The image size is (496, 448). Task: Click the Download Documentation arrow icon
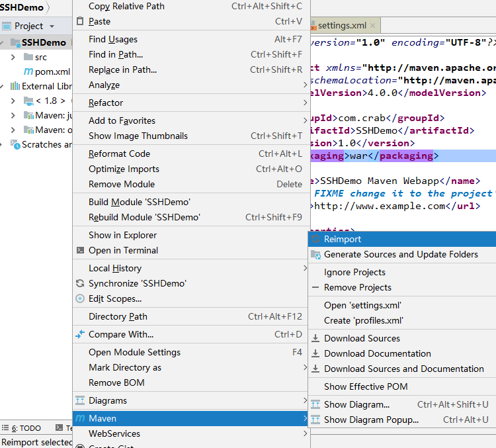tap(315, 353)
